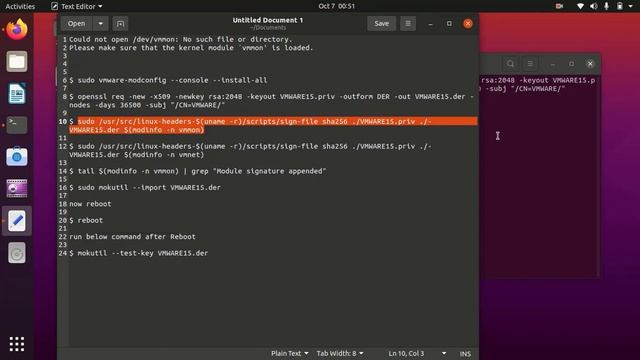Click the 'sudo mokutil --import VMWARE15.der' line
Viewport: 640px width, 360px height.
click(145, 188)
